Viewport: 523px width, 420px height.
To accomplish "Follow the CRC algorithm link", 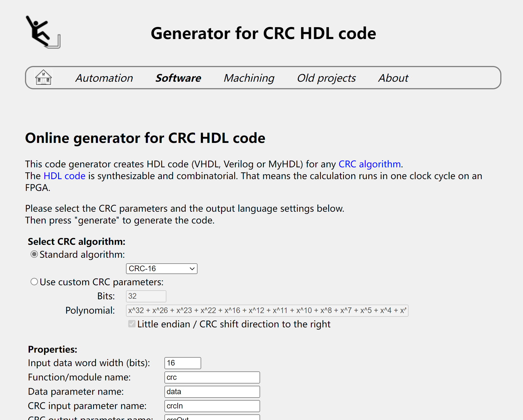I will (370, 164).
